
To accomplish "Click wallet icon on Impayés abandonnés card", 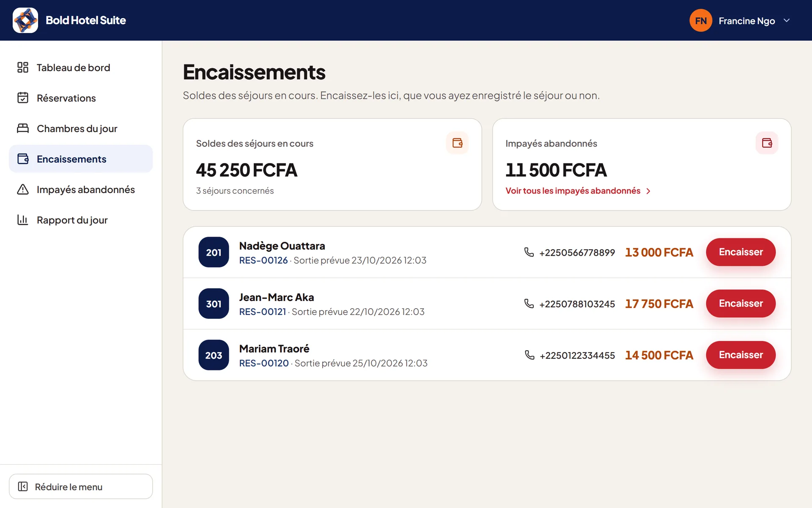I will pyautogui.click(x=767, y=143).
